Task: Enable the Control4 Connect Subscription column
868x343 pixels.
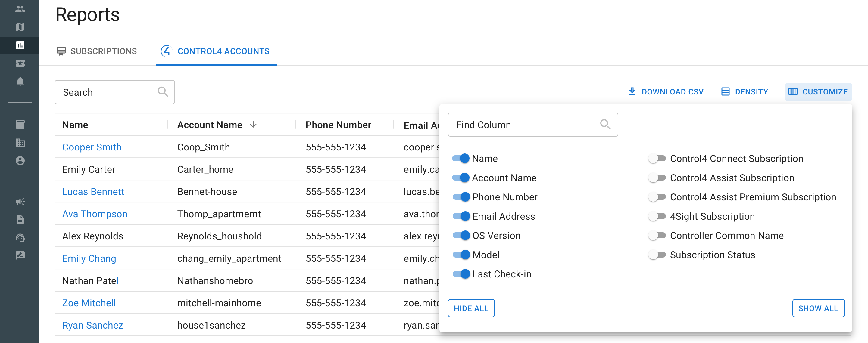Action: pyautogui.click(x=657, y=158)
